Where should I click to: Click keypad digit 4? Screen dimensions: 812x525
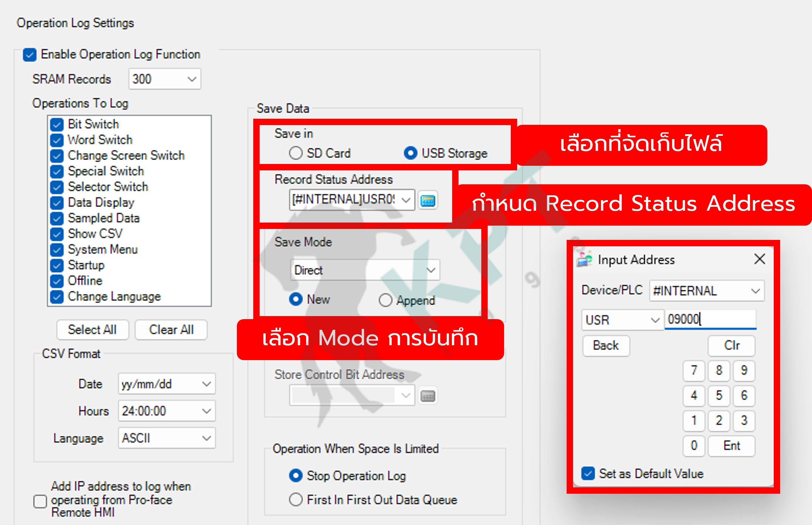pos(694,396)
